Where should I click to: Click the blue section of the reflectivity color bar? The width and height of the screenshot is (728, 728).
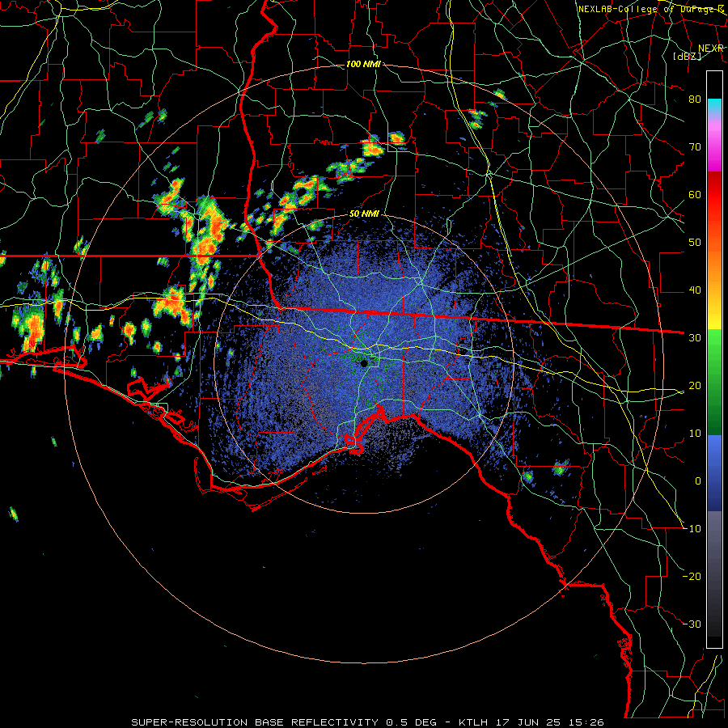(714, 472)
